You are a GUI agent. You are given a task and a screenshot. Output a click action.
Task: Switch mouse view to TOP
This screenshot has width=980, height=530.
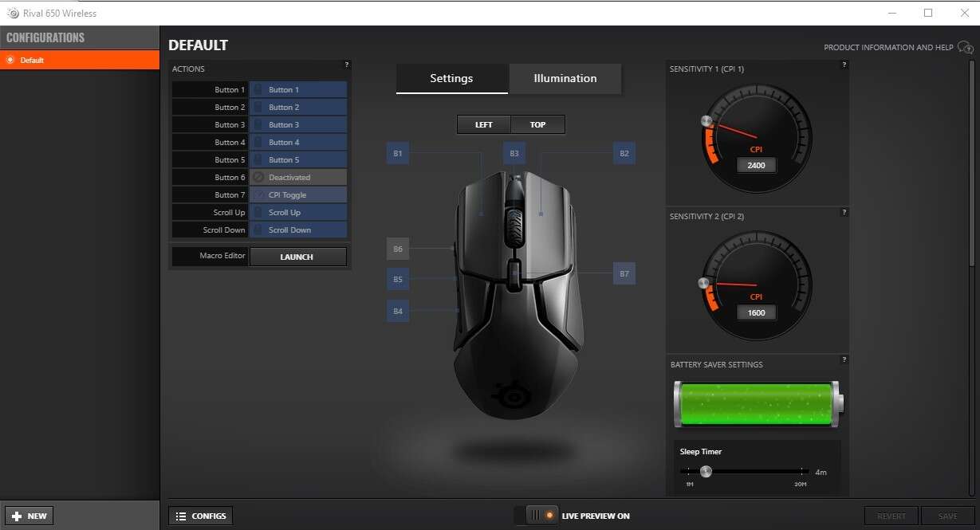pyautogui.click(x=537, y=124)
